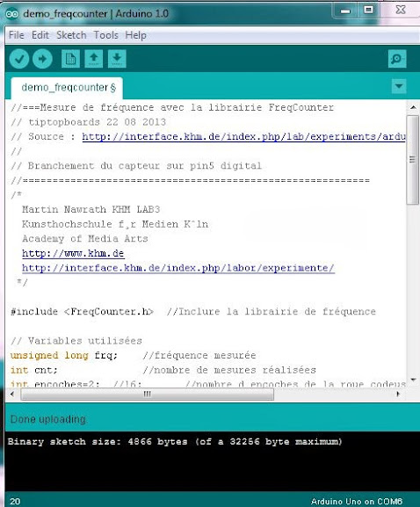
Task: Open the Help menu
Action: (136, 35)
